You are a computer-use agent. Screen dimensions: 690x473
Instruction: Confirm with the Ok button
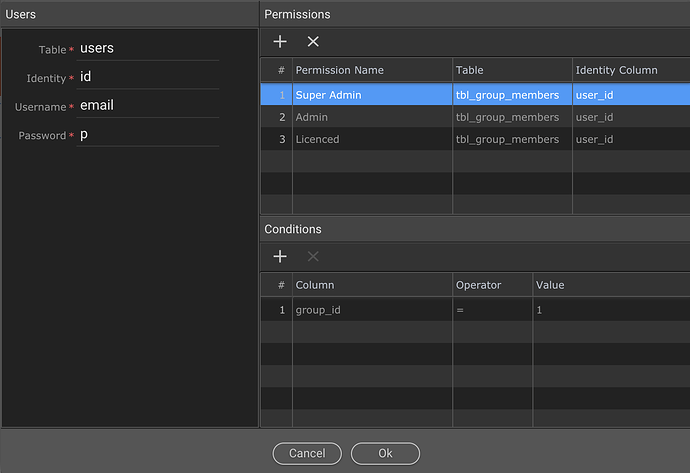(385, 453)
